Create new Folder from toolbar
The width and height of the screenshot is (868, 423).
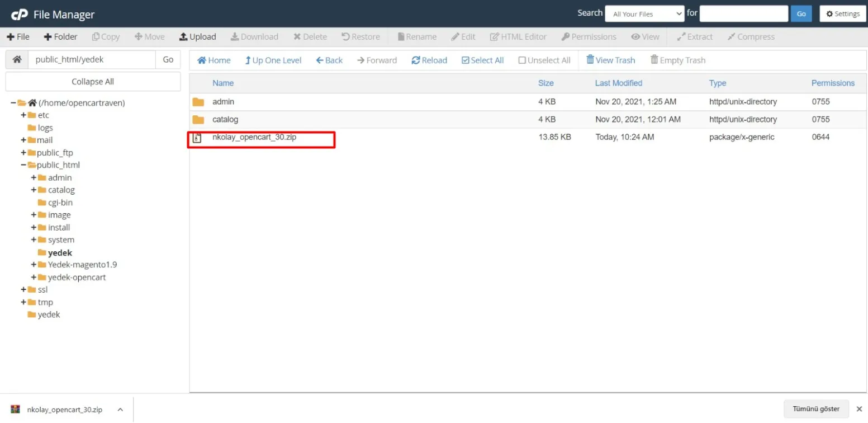coord(60,37)
